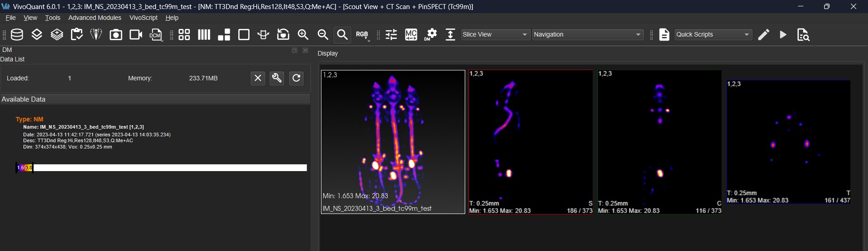Expand the Quick Scripts dropdown
868x251 pixels.
(x=713, y=35)
